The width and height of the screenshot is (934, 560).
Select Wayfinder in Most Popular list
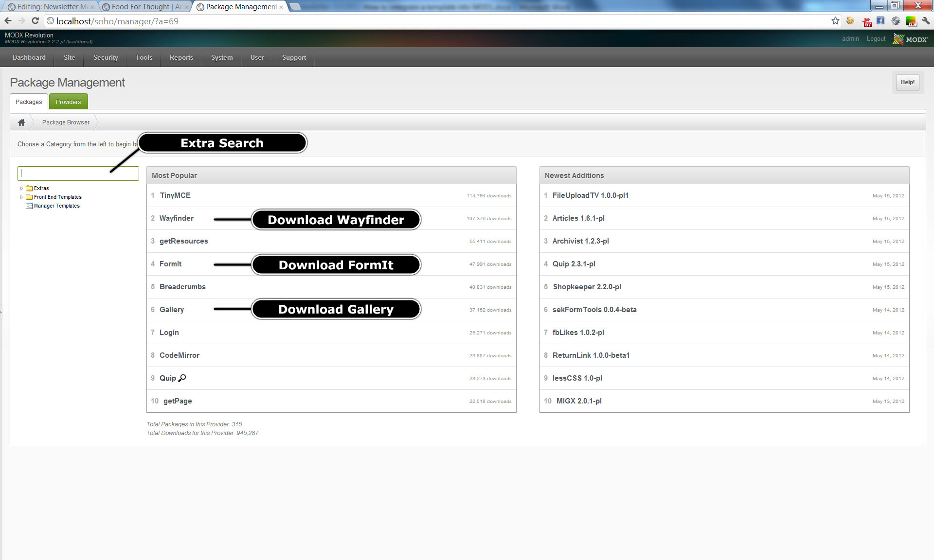pyautogui.click(x=177, y=218)
